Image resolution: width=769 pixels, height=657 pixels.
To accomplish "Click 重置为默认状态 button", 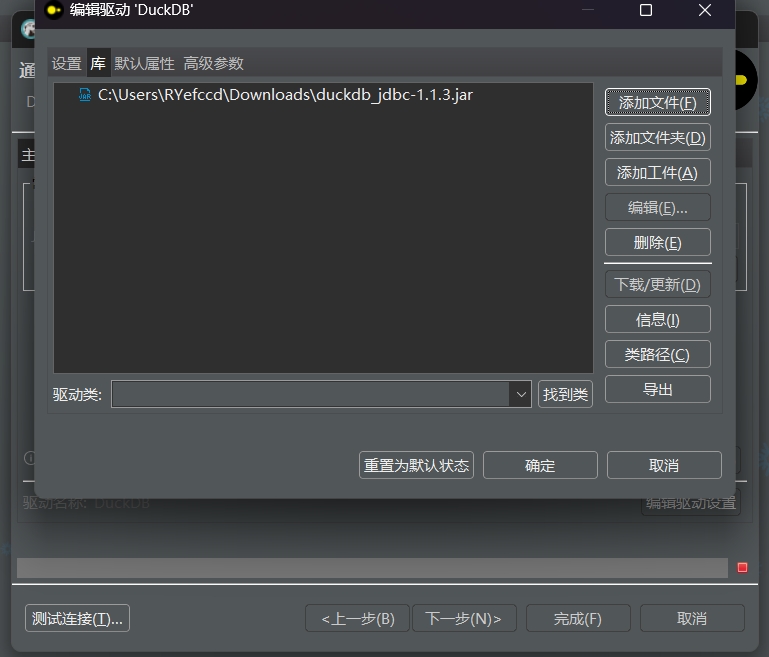I will [416, 465].
